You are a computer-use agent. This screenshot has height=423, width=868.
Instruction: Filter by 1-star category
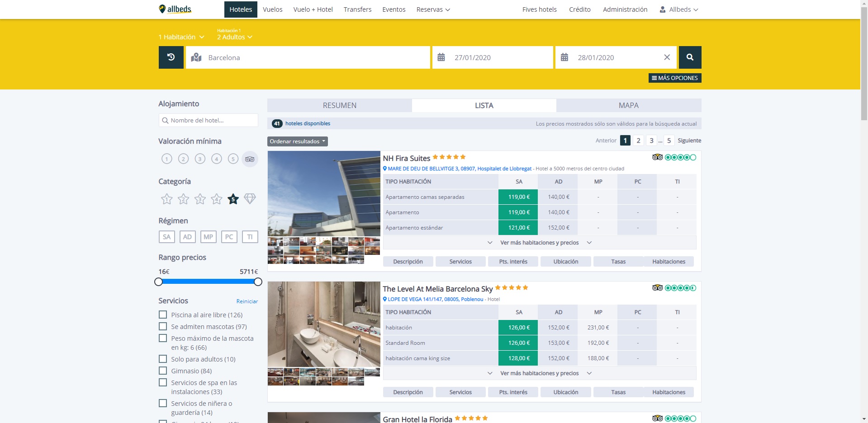point(167,199)
